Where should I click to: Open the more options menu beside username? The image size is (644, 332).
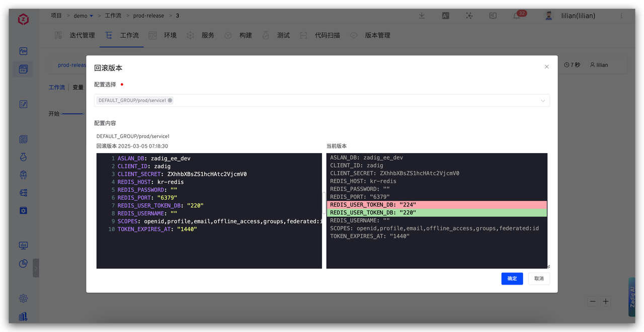(x=621, y=16)
